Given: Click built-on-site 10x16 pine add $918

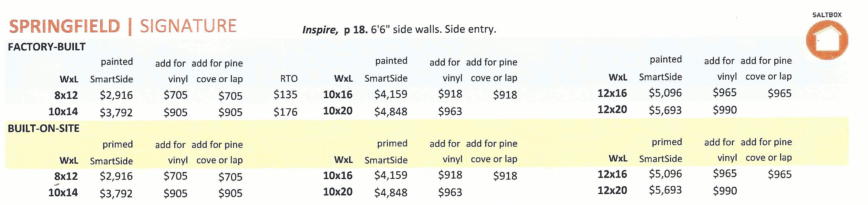Looking at the screenshot, I should coord(505,176).
